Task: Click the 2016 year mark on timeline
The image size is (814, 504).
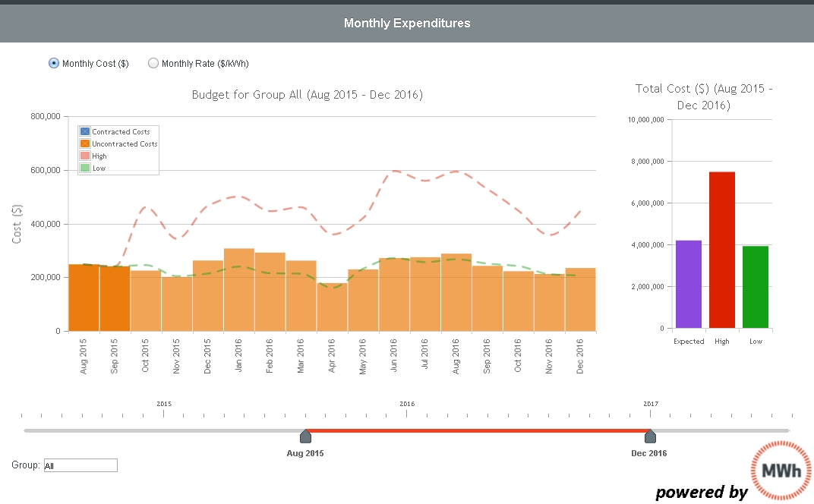Action: 407,405
